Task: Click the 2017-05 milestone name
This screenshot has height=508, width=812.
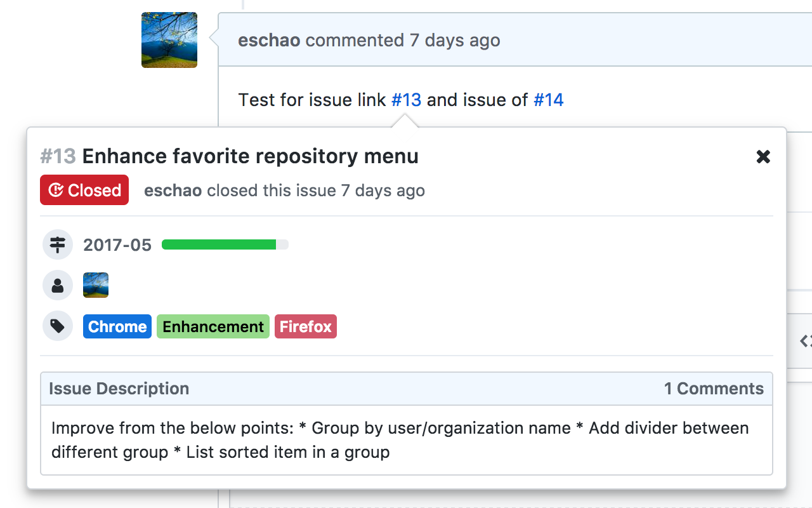Action: (x=117, y=245)
